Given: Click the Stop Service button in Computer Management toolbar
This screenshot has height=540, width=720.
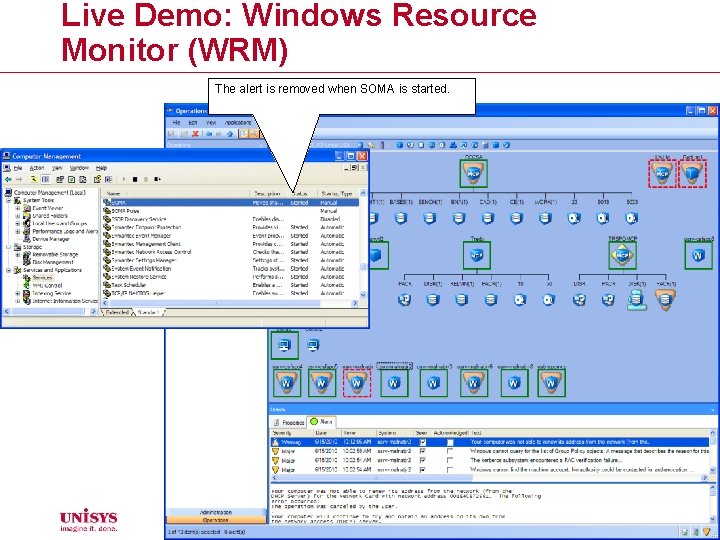Looking at the screenshot, I should click(x=135, y=179).
